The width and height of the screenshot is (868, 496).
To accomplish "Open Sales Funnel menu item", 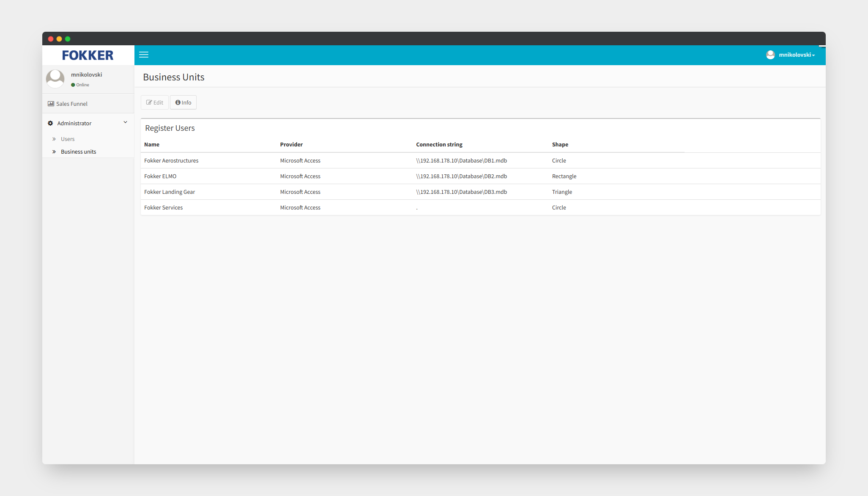I will (x=72, y=104).
